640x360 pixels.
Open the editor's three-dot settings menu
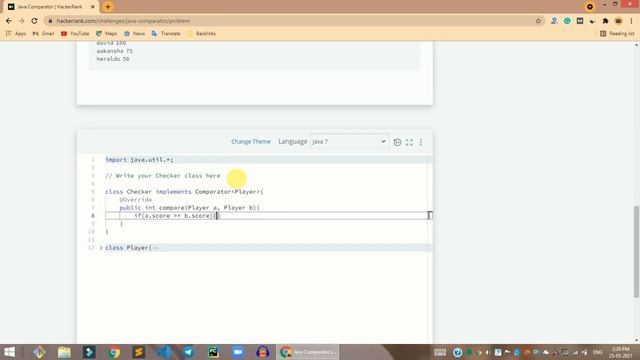421,142
